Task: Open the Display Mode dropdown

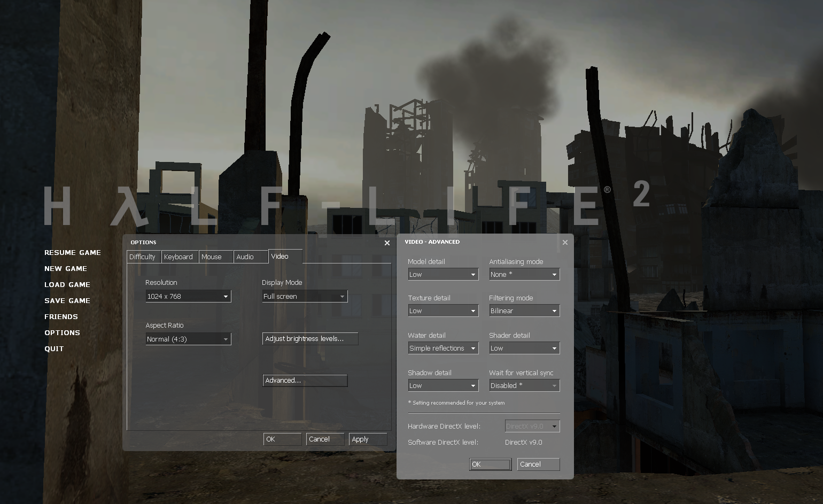Action: pyautogui.click(x=305, y=296)
